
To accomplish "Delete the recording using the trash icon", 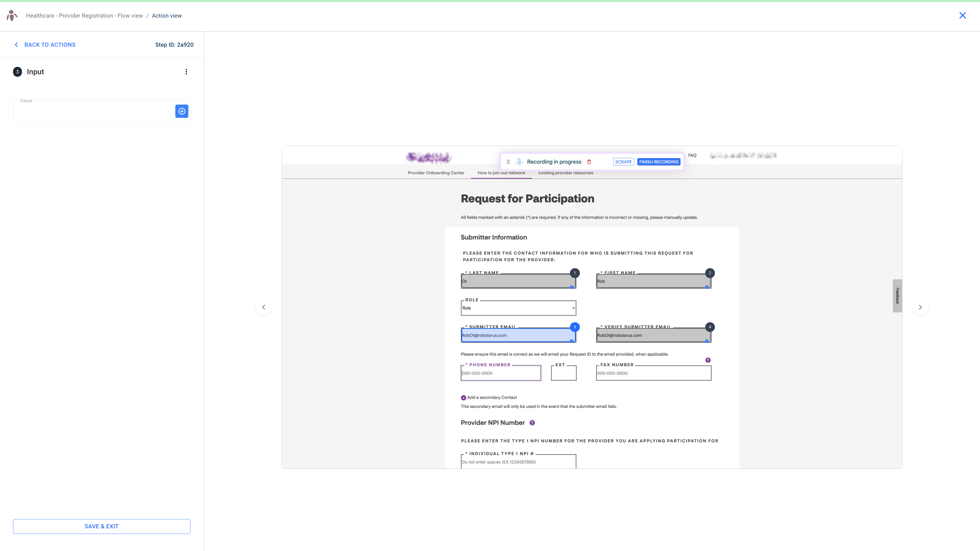I will click(x=589, y=162).
